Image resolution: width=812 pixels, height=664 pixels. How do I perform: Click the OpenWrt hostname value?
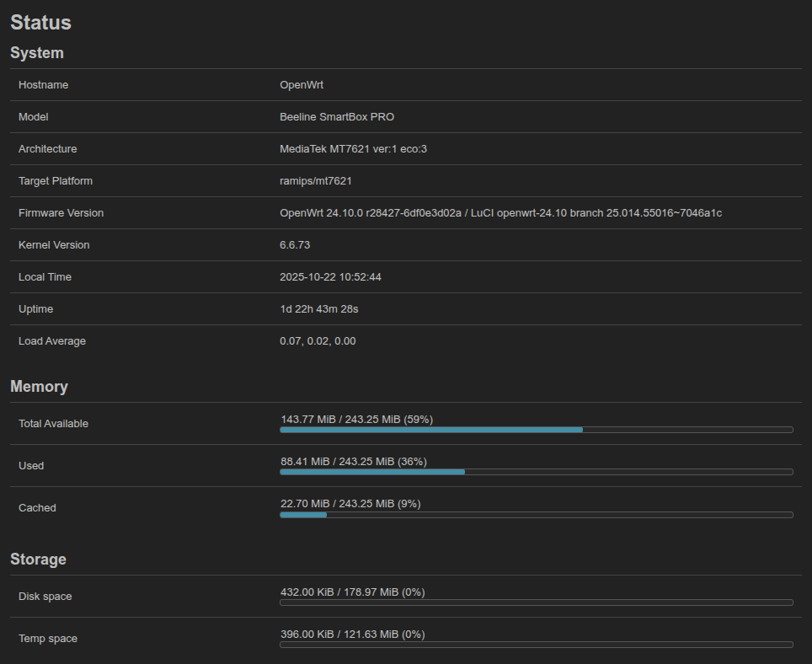tap(302, 85)
